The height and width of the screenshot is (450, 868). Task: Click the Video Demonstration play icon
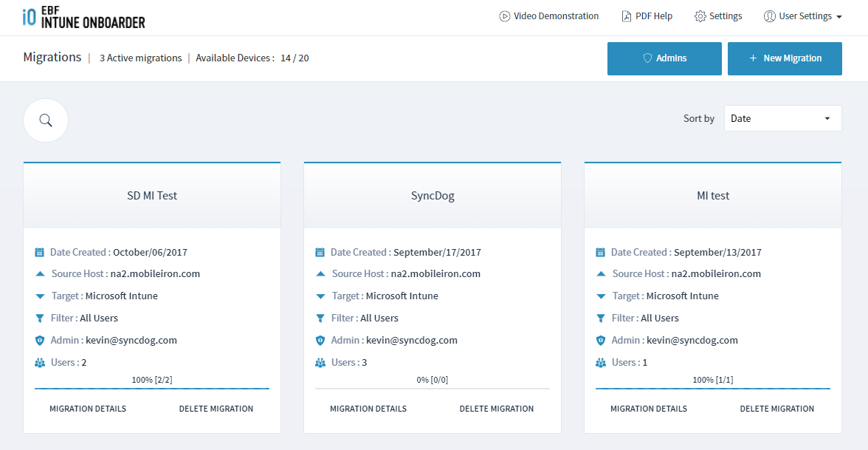pyautogui.click(x=504, y=16)
